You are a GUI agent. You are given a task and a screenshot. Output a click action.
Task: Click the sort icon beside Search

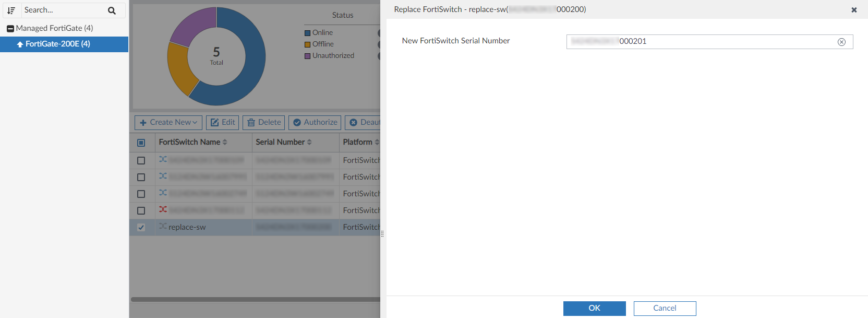point(11,10)
